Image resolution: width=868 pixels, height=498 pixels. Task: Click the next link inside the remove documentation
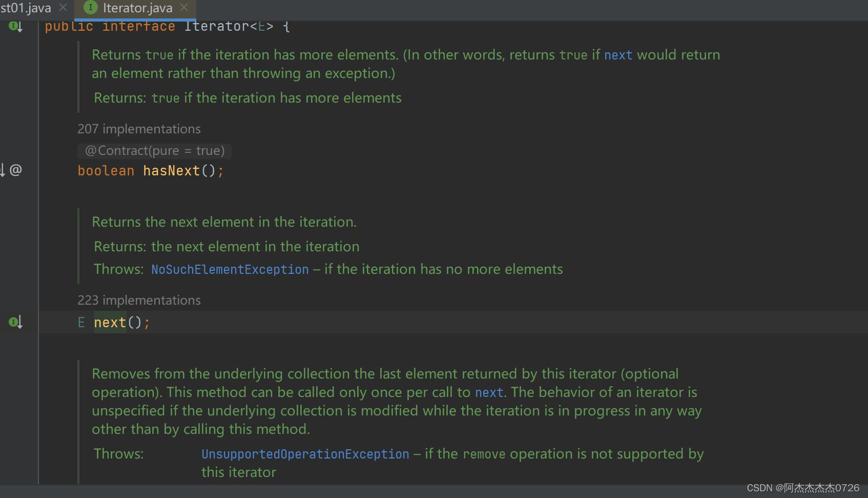click(x=488, y=392)
